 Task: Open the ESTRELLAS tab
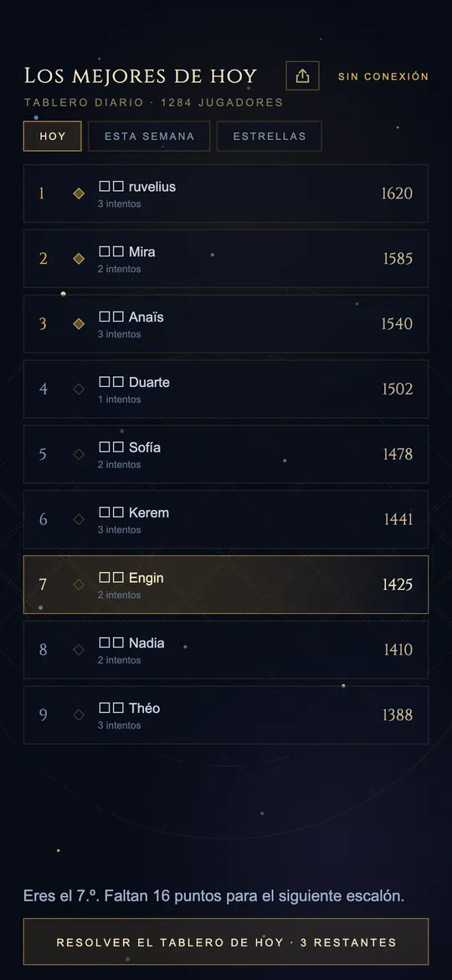click(270, 137)
